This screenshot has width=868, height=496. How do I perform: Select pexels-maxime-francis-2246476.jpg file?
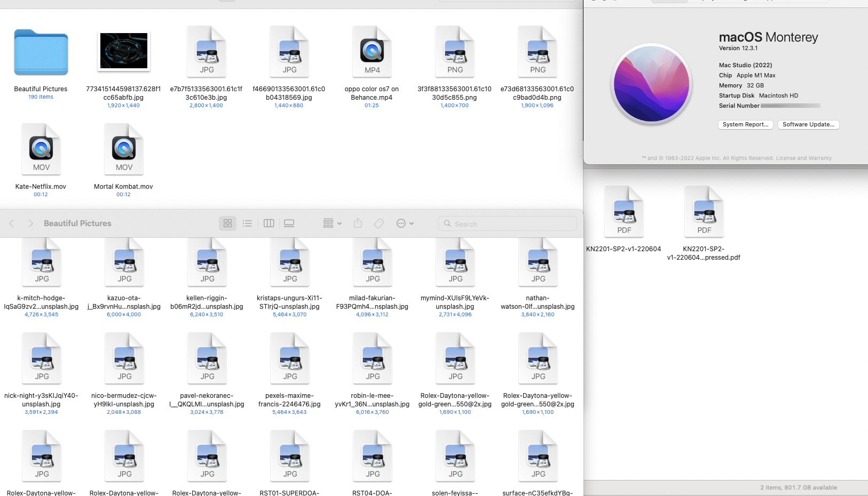click(x=290, y=358)
